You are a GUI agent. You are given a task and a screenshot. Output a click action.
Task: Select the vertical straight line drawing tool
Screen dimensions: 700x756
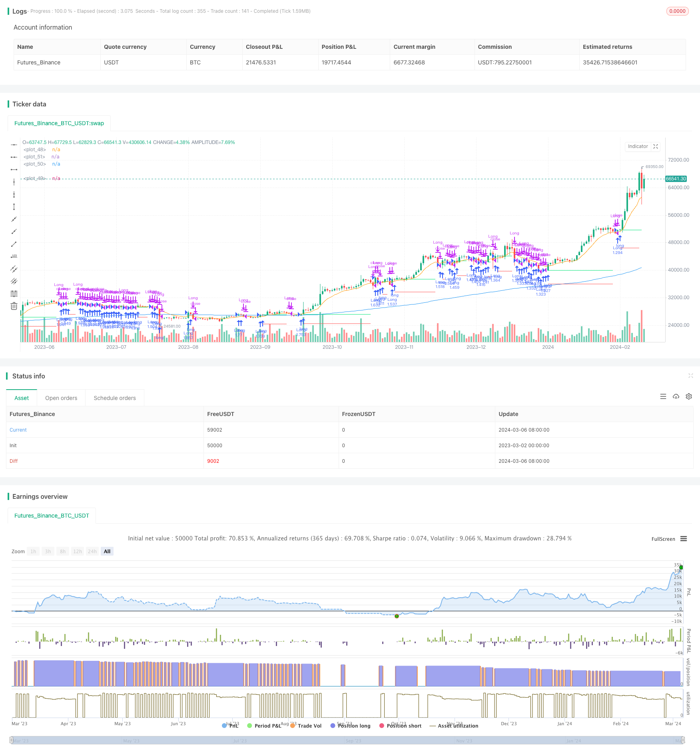[14, 182]
